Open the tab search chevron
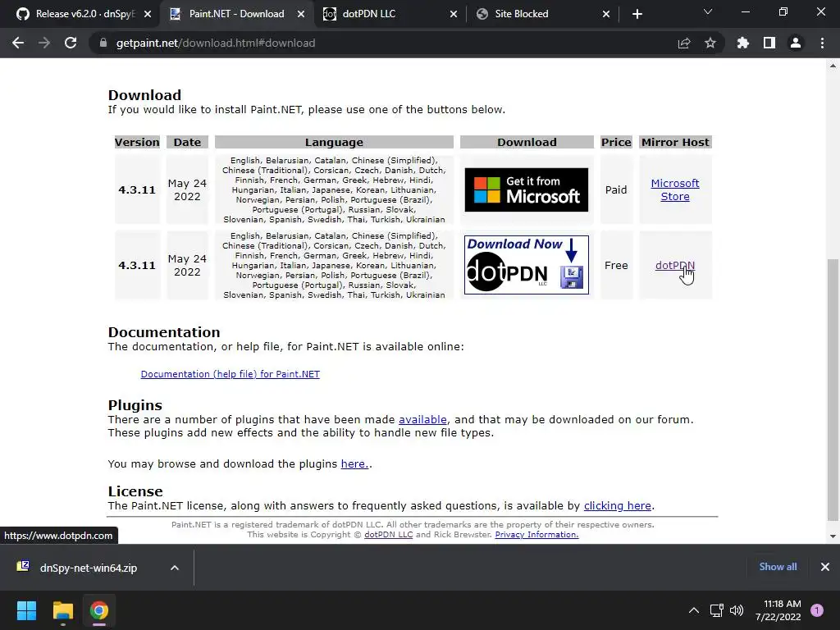This screenshot has width=840, height=630. tap(708, 11)
